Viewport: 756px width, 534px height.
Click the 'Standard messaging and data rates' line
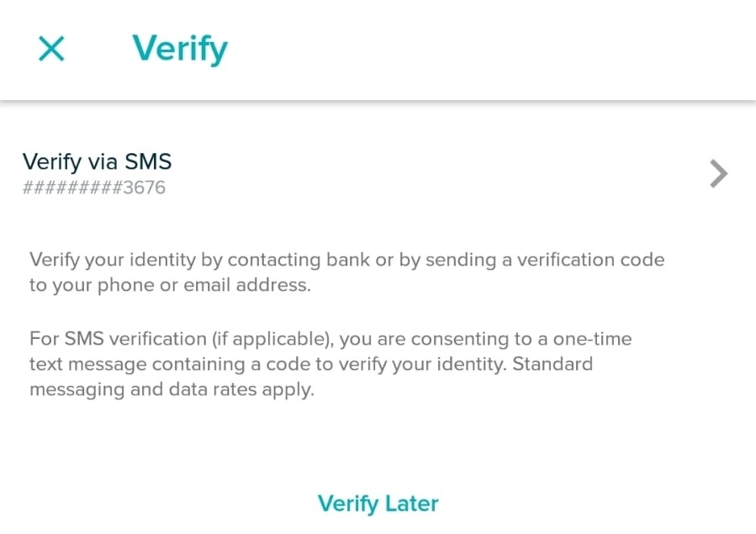(x=172, y=391)
